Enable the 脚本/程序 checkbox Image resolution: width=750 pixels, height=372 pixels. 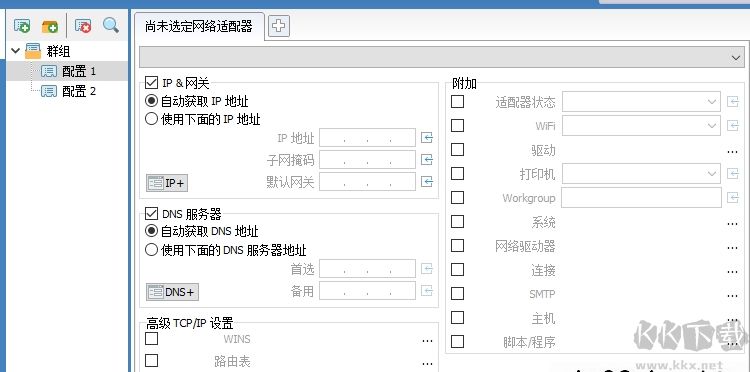click(458, 341)
